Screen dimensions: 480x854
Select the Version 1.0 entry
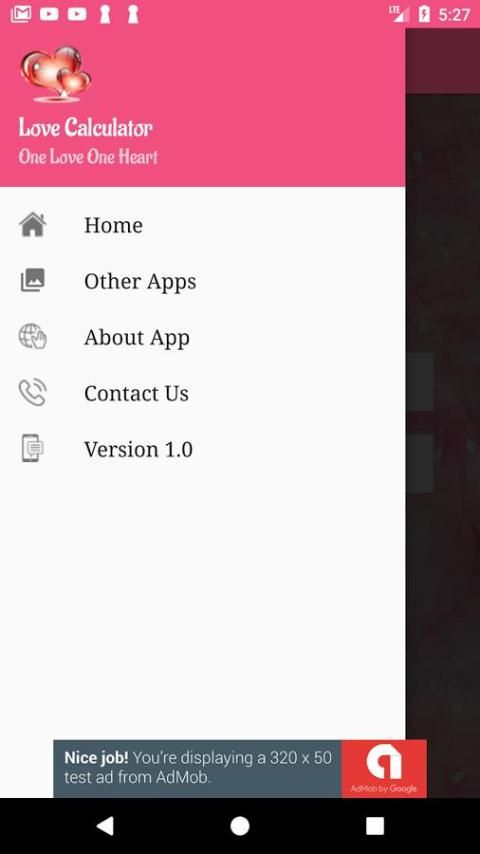click(203, 449)
